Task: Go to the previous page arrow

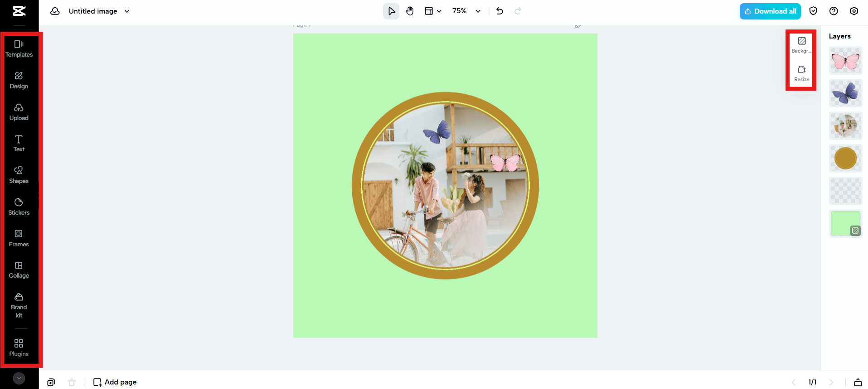Action: click(794, 382)
